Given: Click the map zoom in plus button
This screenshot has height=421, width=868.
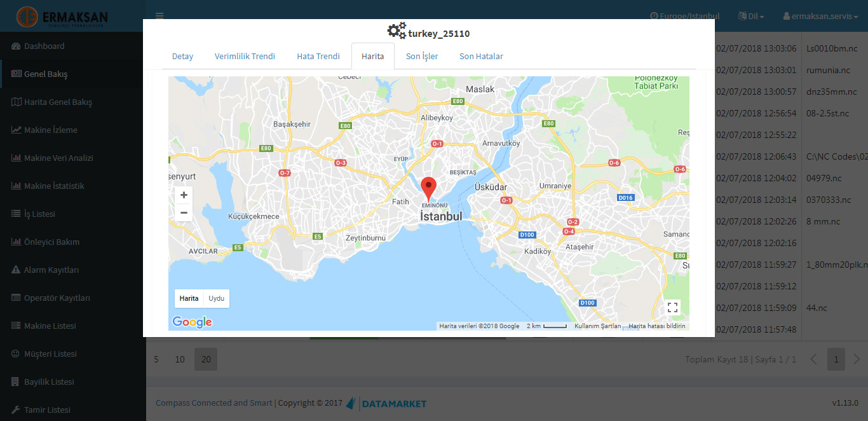Looking at the screenshot, I should (x=184, y=195).
